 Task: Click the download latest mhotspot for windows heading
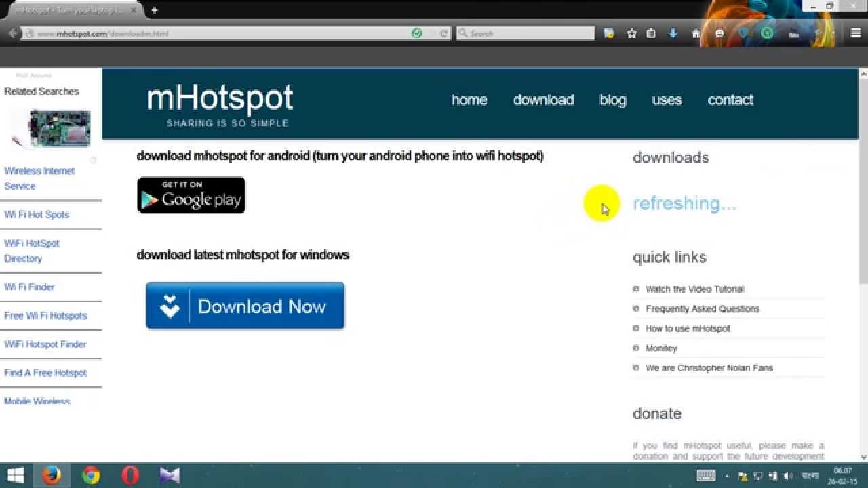tap(243, 255)
